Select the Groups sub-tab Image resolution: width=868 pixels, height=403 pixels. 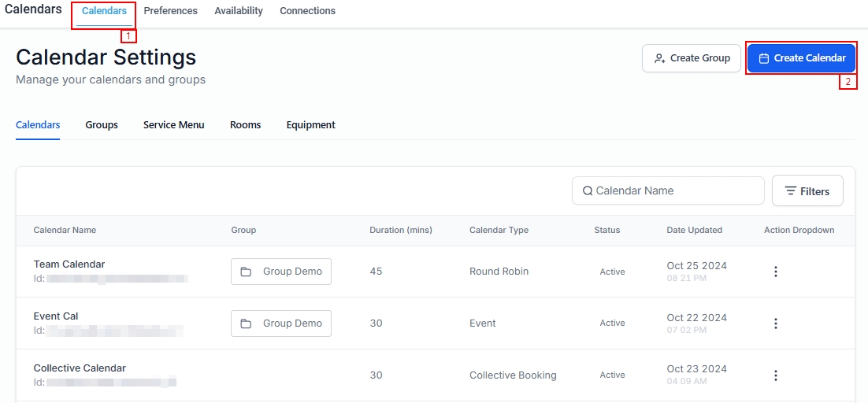click(102, 125)
